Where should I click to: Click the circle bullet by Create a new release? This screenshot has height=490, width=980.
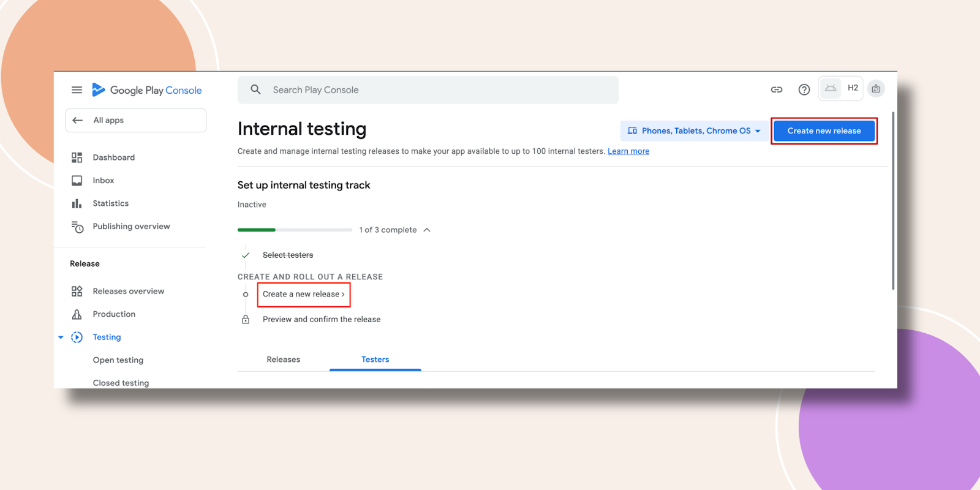pos(246,295)
